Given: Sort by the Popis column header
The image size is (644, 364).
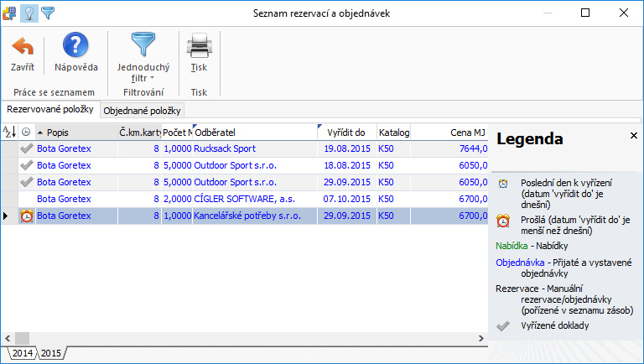Looking at the screenshot, I should pos(75,132).
